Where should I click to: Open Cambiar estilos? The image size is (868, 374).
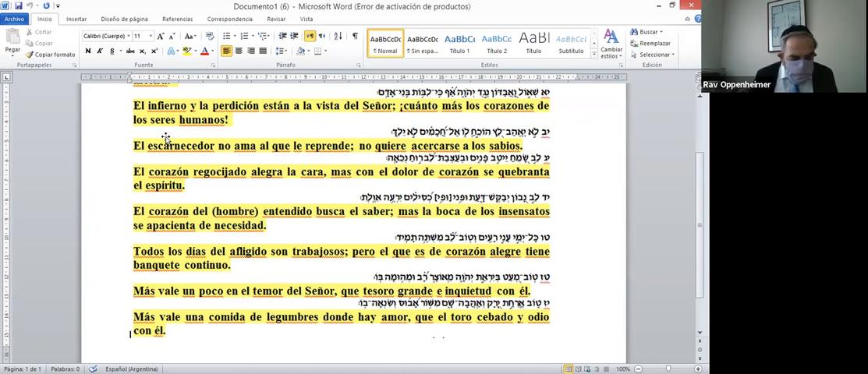611,44
